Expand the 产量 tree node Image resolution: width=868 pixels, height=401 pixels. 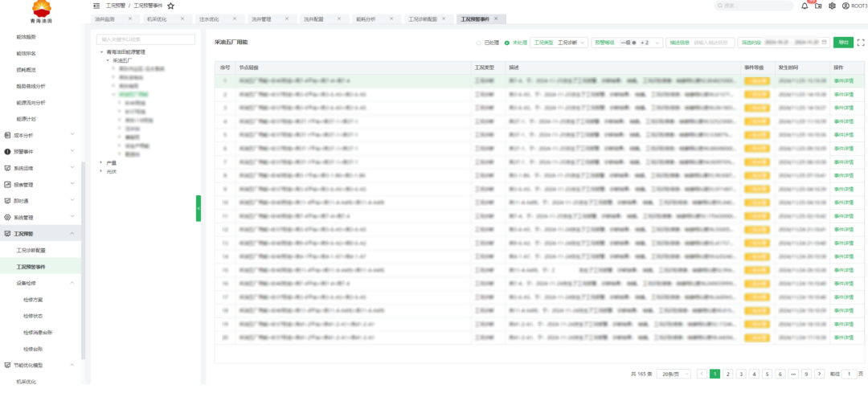100,163
